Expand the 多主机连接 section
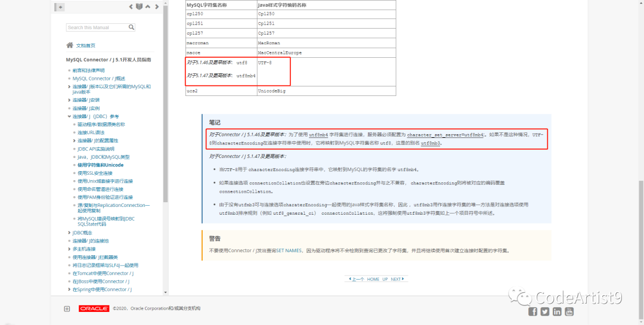Image resolution: width=644 pixels, height=325 pixels. [69, 249]
